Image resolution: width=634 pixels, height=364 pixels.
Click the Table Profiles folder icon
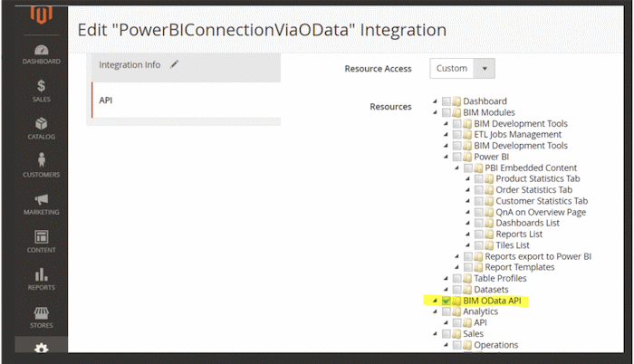468,278
